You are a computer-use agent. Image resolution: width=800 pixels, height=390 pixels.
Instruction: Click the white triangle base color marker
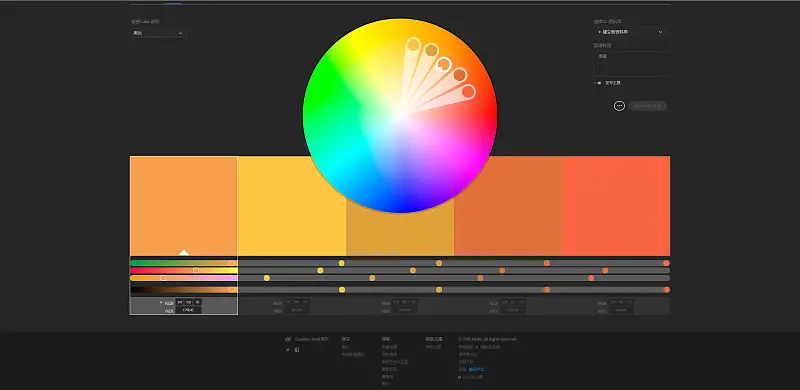tap(184, 252)
